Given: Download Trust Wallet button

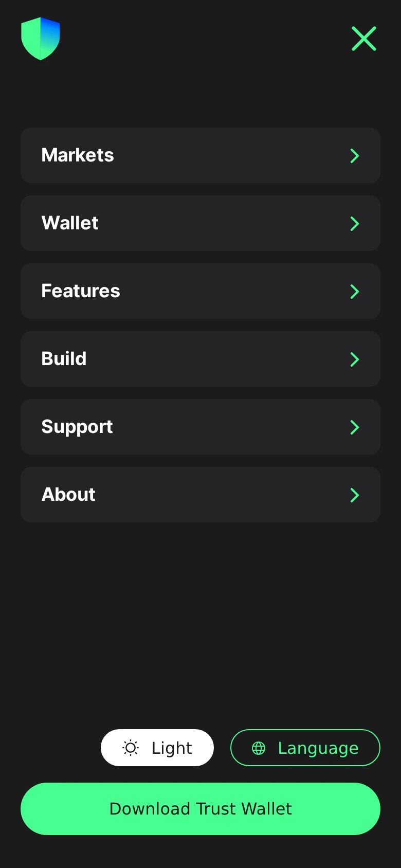Looking at the screenshot, I should pyautogui.click(x=200, y=809).
